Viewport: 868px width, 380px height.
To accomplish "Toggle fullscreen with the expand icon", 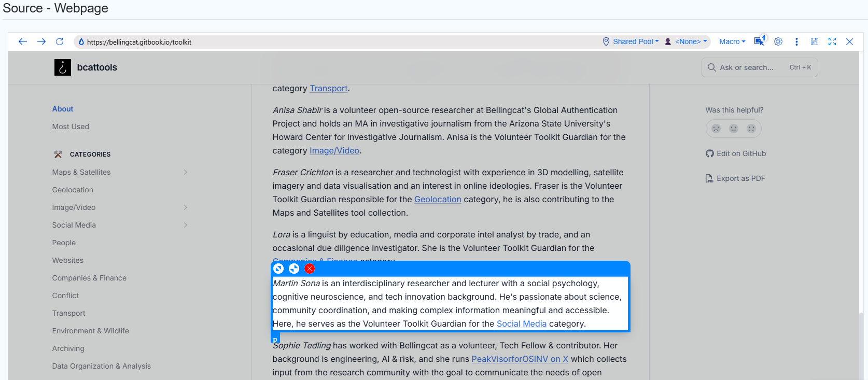I will tap(832, 41).
